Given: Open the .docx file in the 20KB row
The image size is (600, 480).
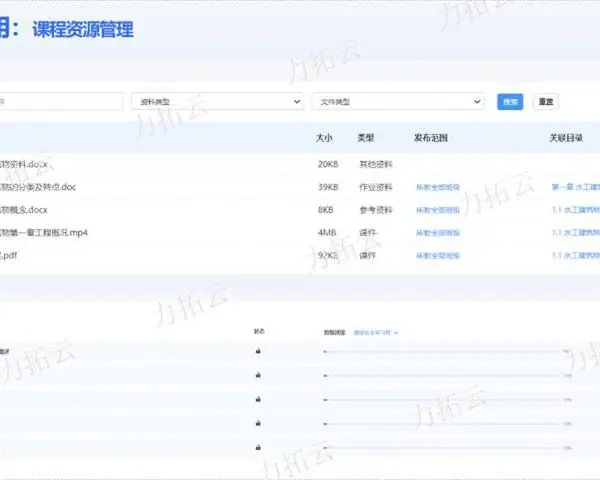Looking at the screenshot, I should 24,164.
